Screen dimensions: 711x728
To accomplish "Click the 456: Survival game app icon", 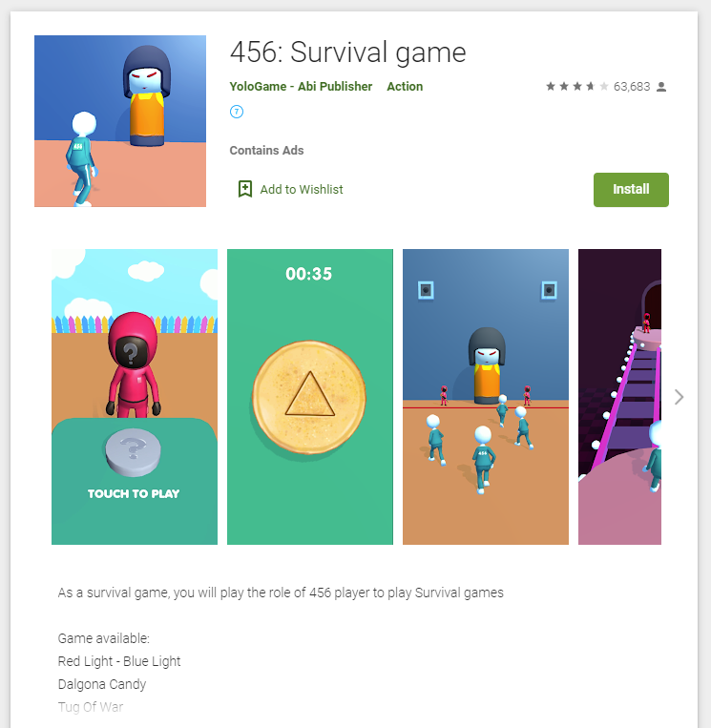I will (x=120, y=121).
